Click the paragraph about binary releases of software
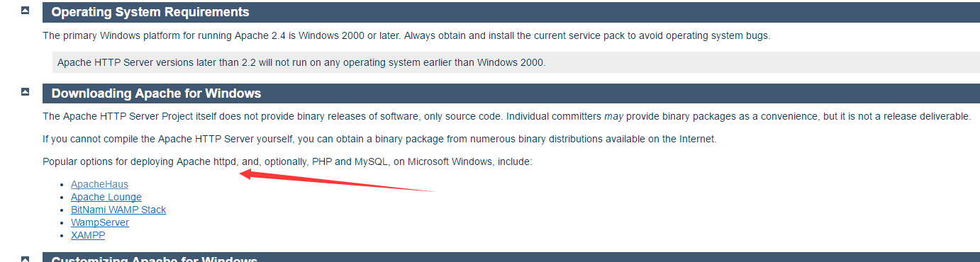Viewport: 980px width, 262px height. pyautogui.click(x=506, y=116)
